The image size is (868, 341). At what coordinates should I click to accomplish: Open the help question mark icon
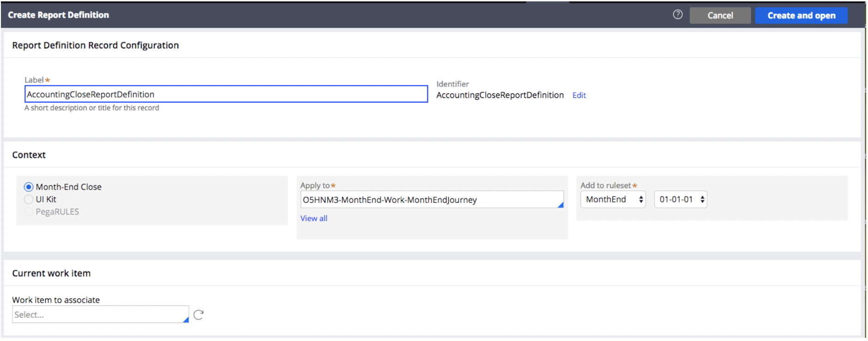pos(678,15)
